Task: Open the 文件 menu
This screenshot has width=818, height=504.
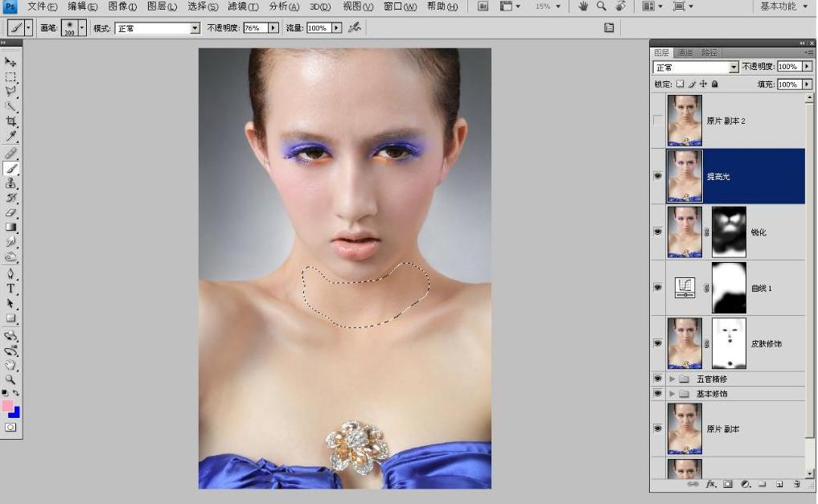Action: coord(43,6)
